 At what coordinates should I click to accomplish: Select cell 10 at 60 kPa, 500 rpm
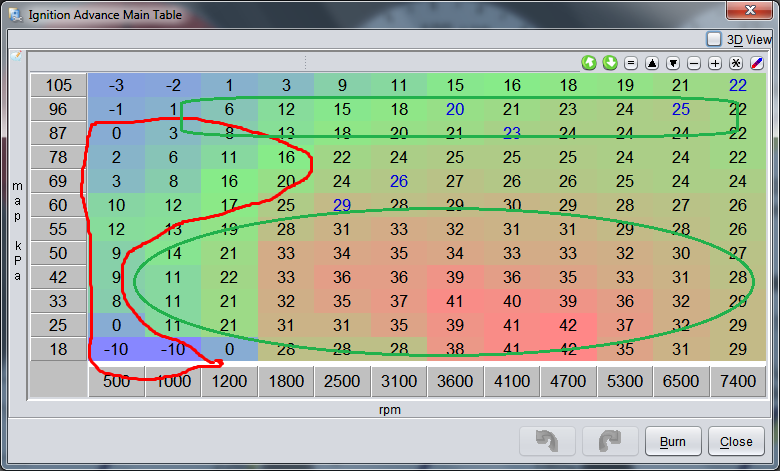point(116,205)
